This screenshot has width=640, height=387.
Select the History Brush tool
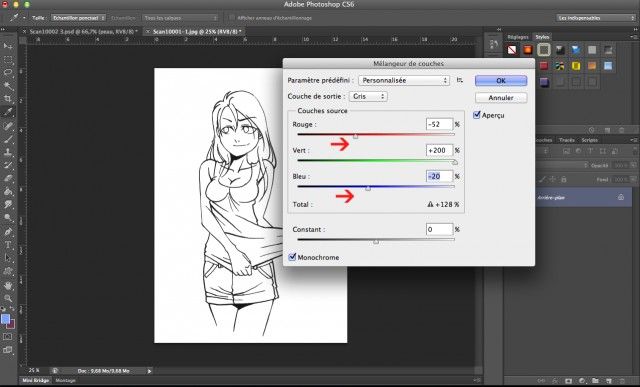click(8, 165)
